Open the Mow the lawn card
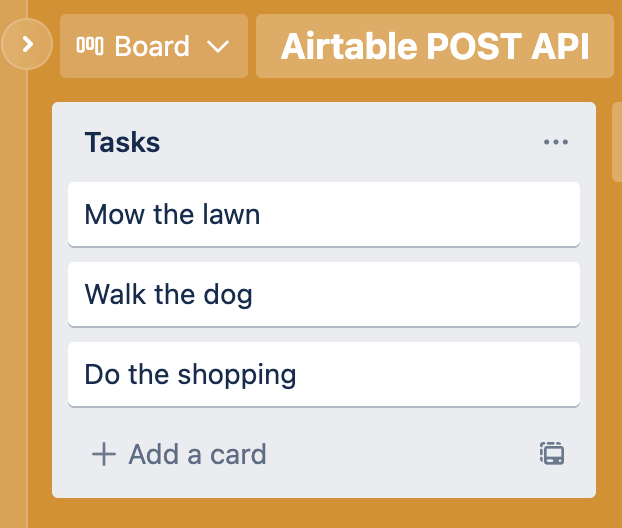The height and width of the screenshot is (528, 622). tap(324, 214)
